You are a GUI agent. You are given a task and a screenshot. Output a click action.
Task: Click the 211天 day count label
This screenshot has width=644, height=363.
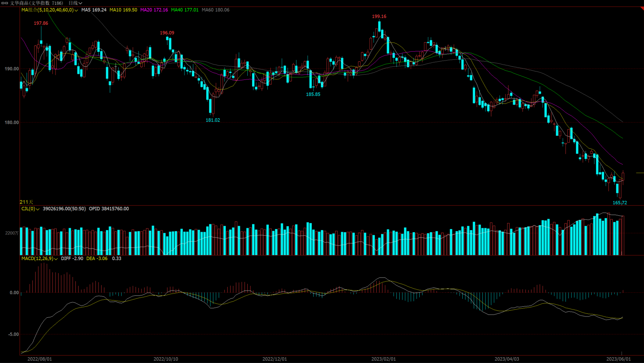point(27,202)
